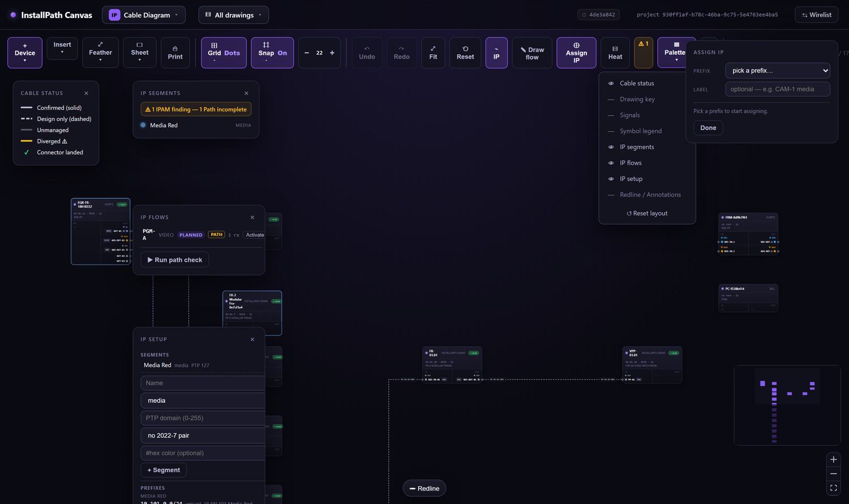Click Reset layout in the panels menu
849x504 pixels.
[647, 213]
